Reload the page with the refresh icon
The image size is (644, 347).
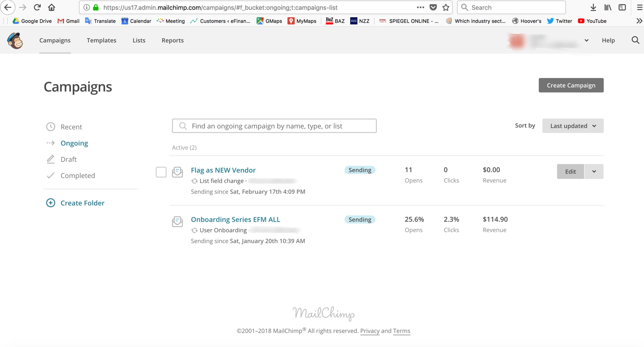[x=37, y=7]
